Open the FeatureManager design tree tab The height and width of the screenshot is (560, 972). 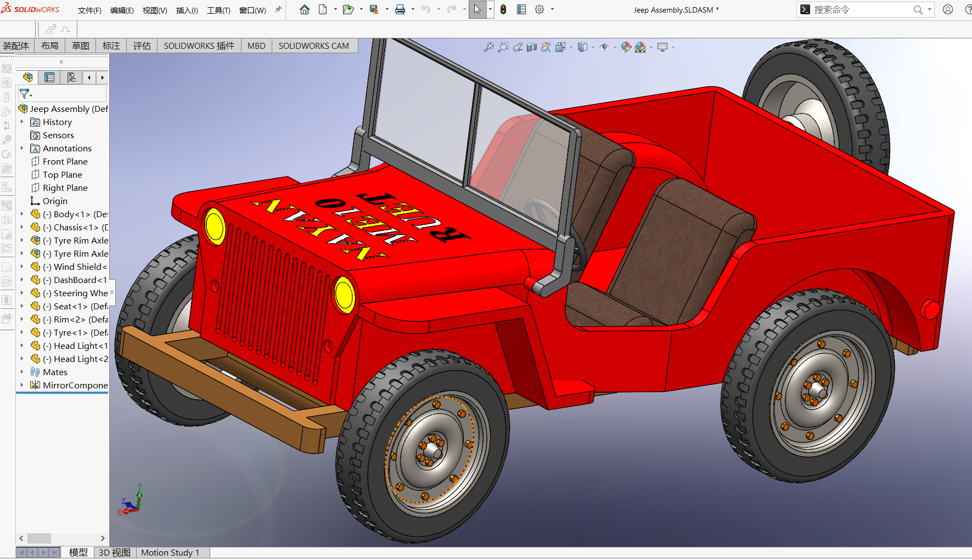(x=28, y=77)
